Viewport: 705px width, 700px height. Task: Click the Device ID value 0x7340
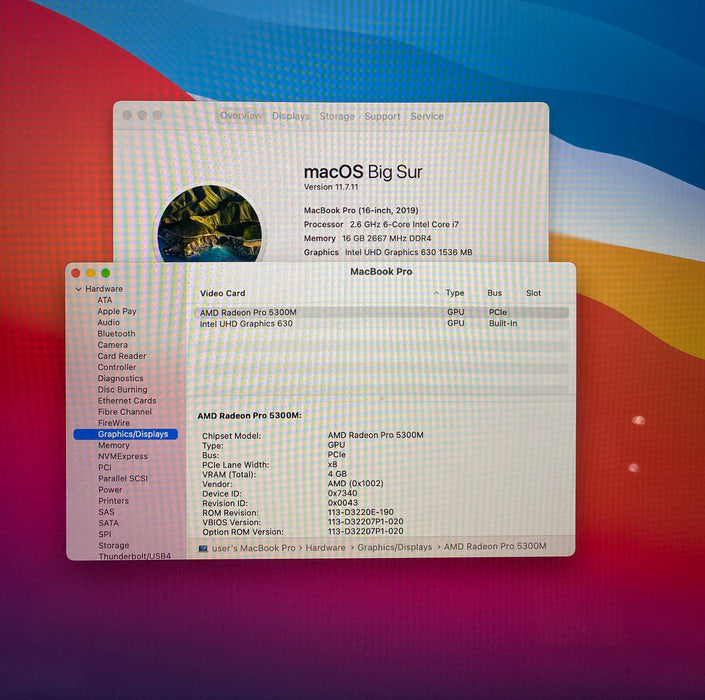343,493
